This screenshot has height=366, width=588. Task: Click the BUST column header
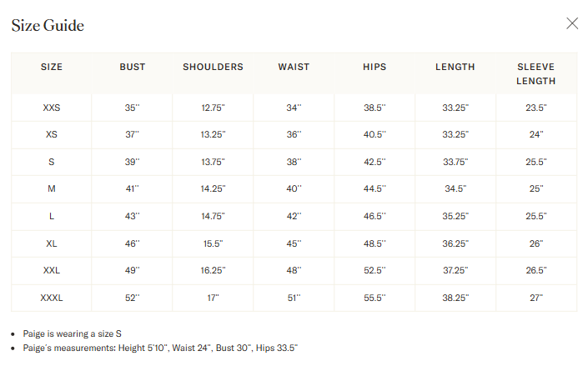pyautogui.click(x=132, y=67)
